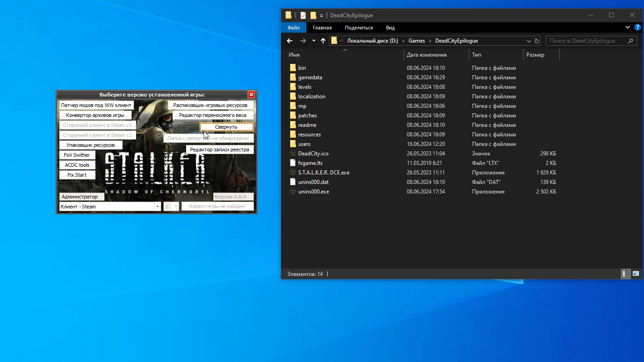Select the unins000.exe application icon

(293, 192)
